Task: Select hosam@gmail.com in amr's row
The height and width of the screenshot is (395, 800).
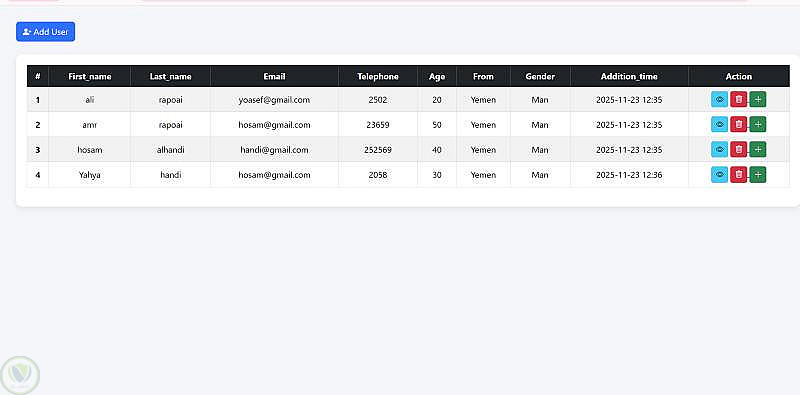Action: [274, 125]
